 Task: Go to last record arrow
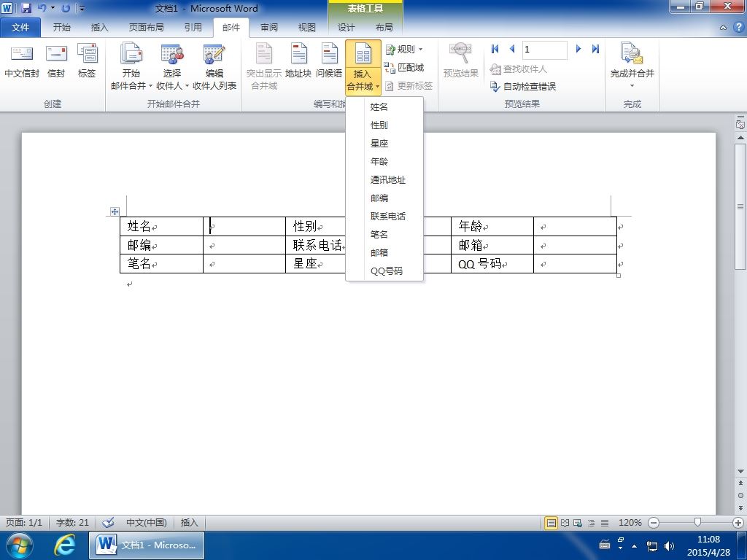pos(595,49)
